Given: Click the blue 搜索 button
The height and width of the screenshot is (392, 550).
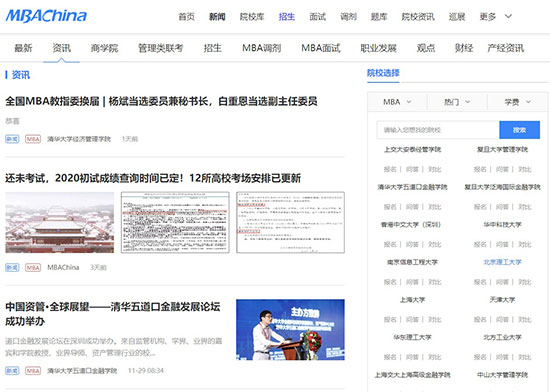Looking at the screenshot, I should 519,130.
